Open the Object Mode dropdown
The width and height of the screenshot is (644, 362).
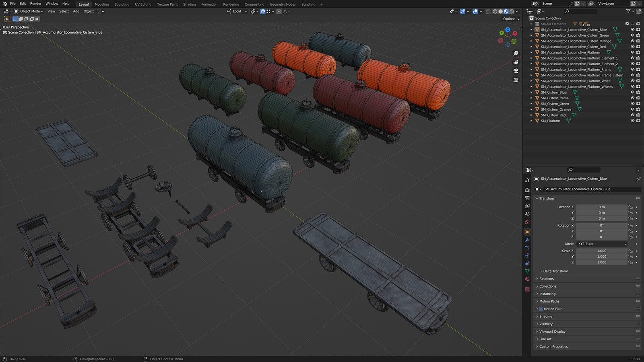click(29, 11)
